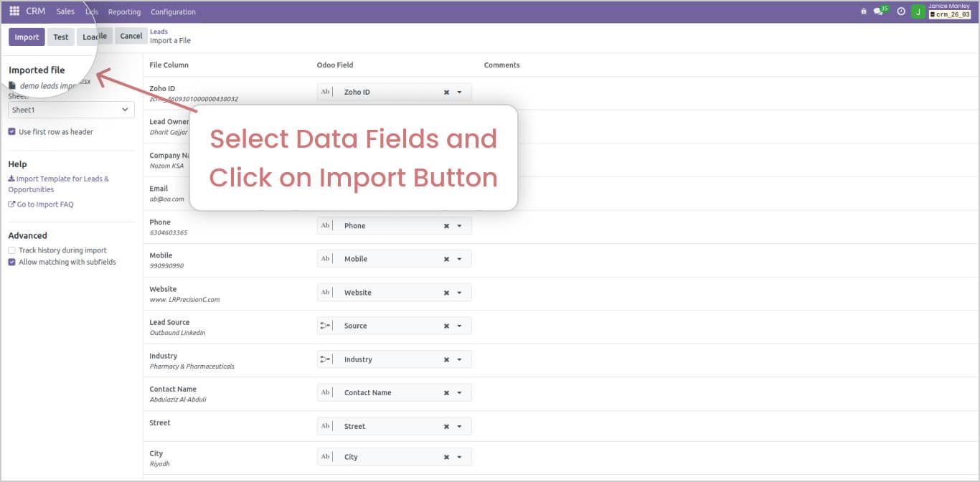Uncheck Allow matching with subfields
Viewport: 980px width, 482px height.
tap(11, 262)
